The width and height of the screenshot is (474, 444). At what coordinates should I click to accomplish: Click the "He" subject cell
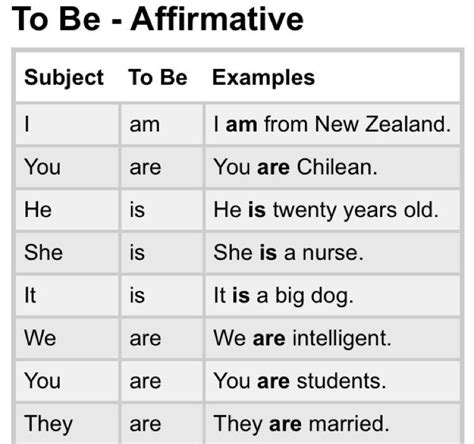coord(67,210)
